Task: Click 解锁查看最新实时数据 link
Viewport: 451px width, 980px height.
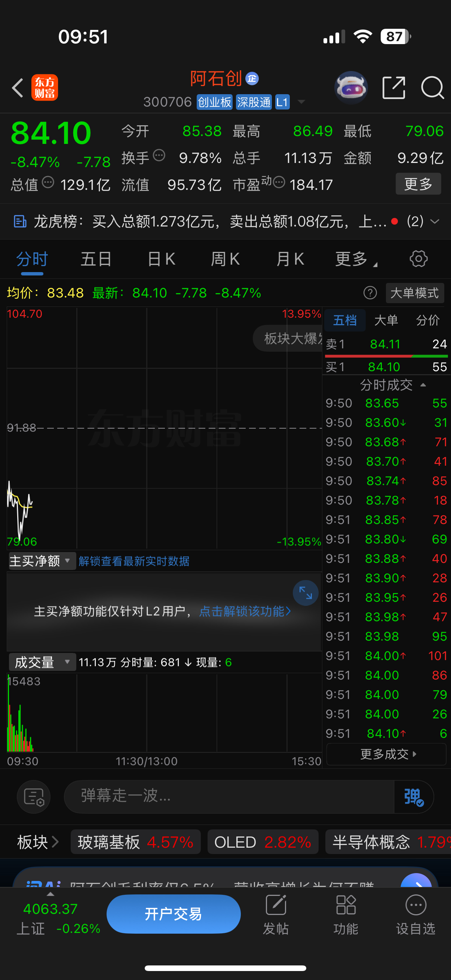Action: (134, 561)
